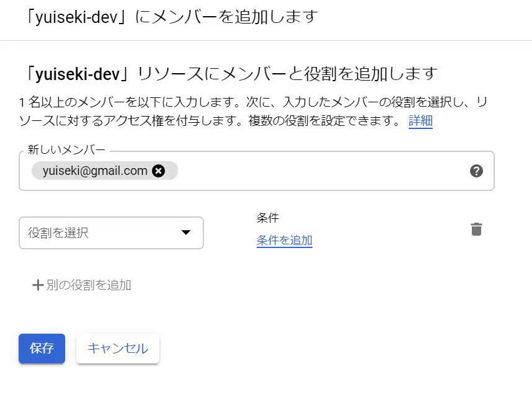The width and height of the screenshot is (532, 418).
Task: Click the bold yuiseki-dev text in the subheading
Action: pos(77,74)
